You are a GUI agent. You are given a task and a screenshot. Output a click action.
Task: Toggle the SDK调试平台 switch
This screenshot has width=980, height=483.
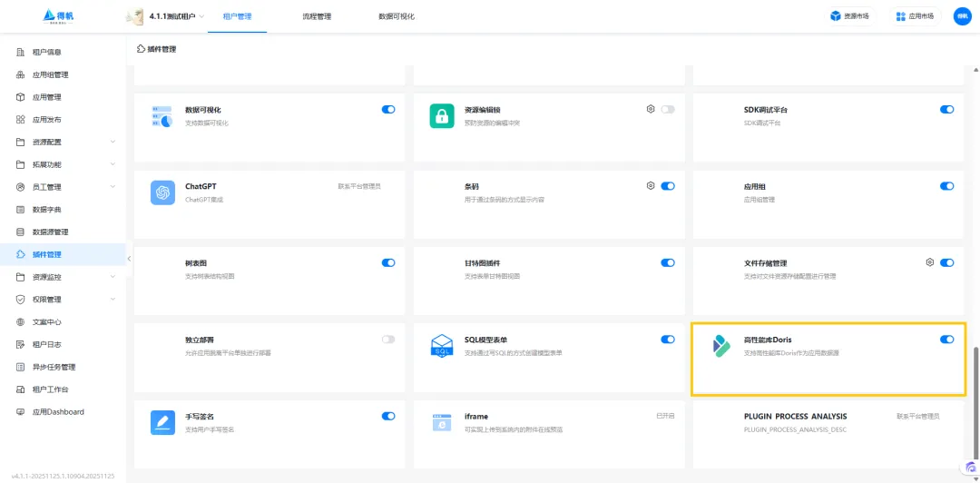946,110
